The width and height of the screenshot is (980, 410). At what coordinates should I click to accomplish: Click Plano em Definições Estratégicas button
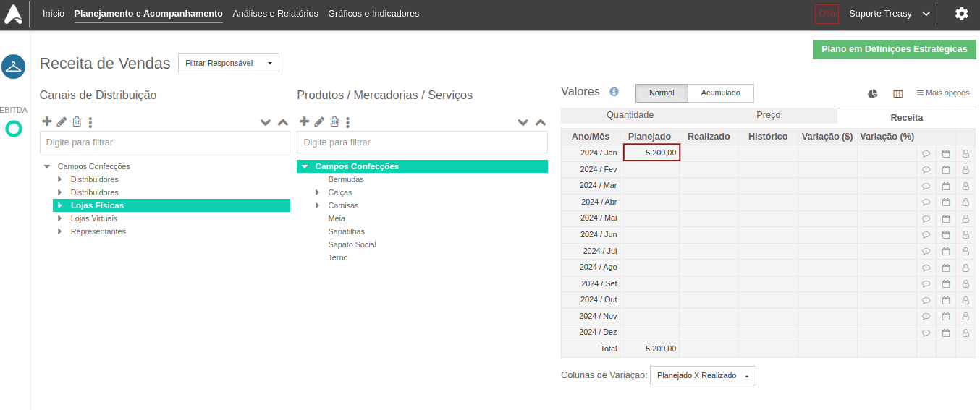pyautogui.click(x=895, y=49)
